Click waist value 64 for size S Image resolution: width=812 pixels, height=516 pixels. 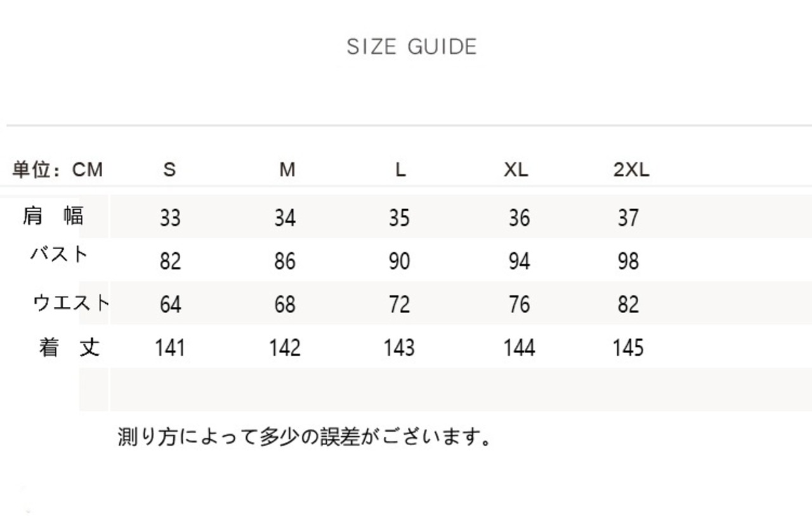point(170,304)
